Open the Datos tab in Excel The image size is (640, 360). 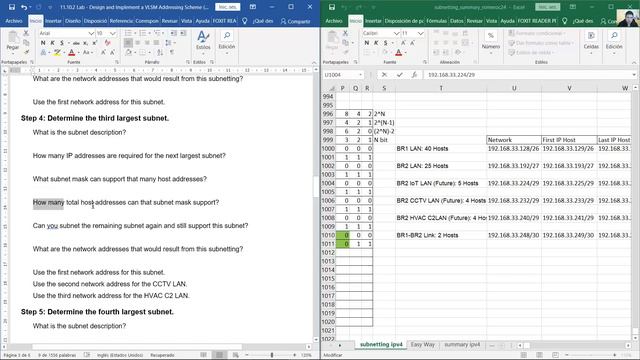tap(457, 21)
